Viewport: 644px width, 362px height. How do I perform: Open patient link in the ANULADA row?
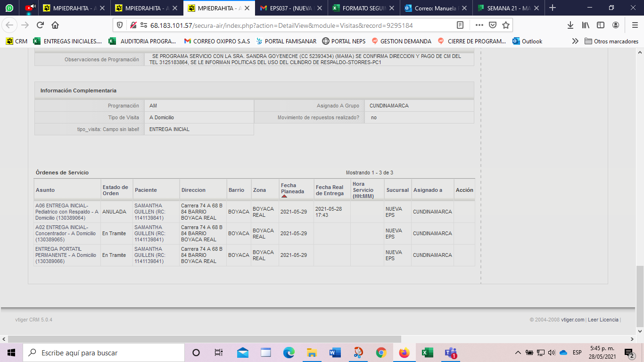[x=149, y=212]
